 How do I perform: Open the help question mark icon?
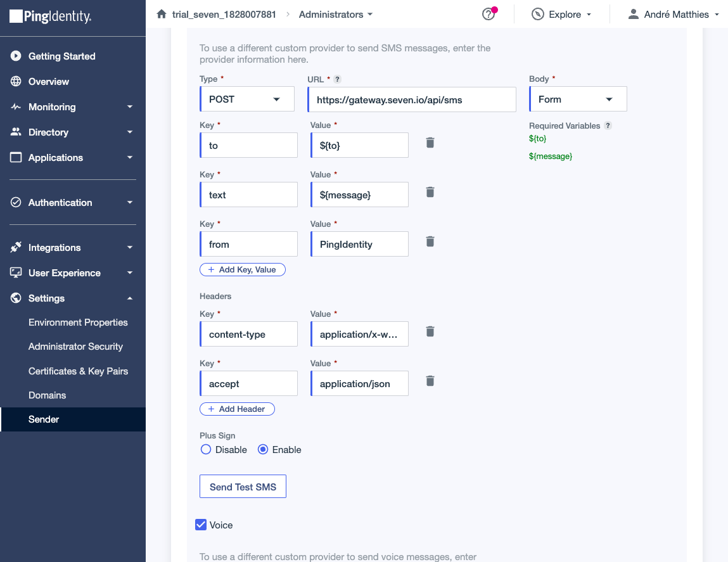[x=488, y=15]
